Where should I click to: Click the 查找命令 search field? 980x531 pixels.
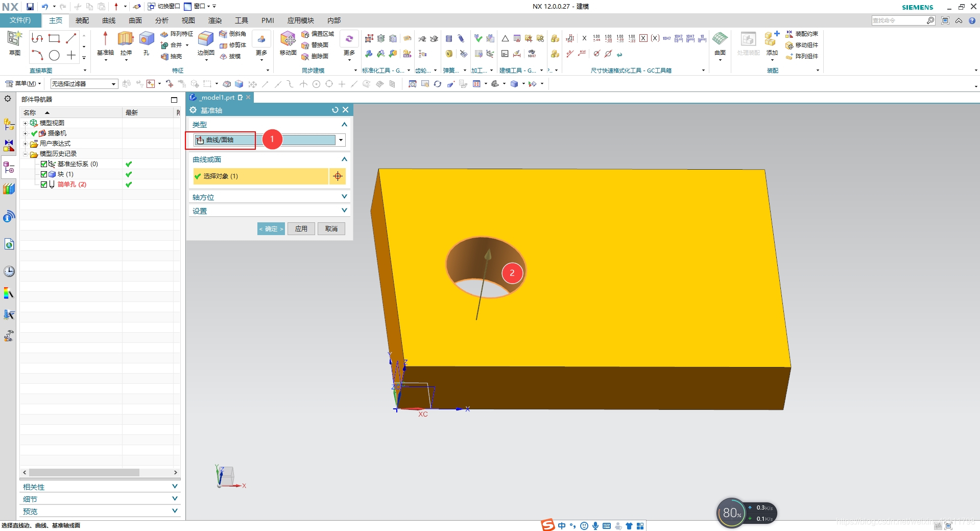click(899, 20)
